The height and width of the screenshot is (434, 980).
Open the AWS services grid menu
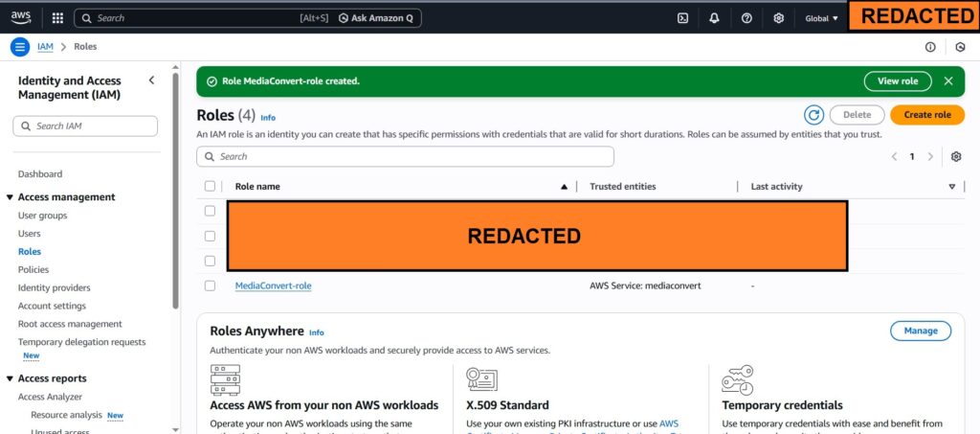[57, 17]
